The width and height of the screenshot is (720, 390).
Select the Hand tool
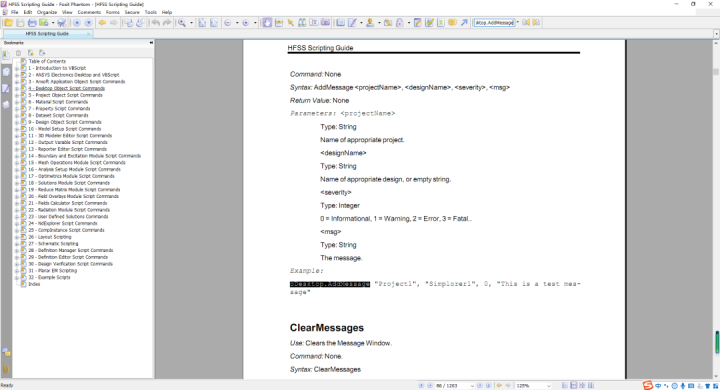(267, 23)
